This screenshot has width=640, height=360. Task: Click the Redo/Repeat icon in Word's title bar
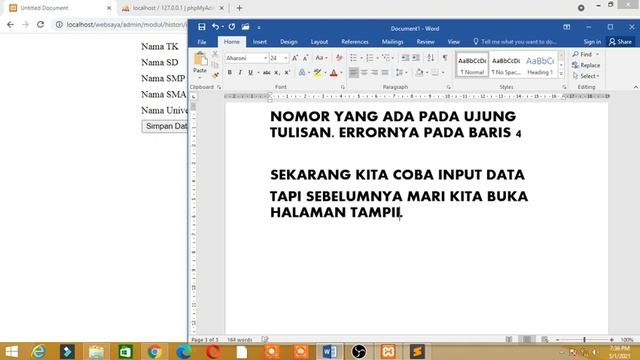231,27
